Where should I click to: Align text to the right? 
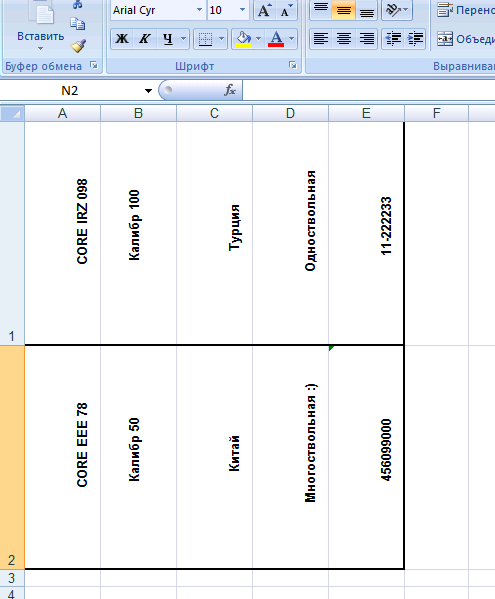pos(367,39)
